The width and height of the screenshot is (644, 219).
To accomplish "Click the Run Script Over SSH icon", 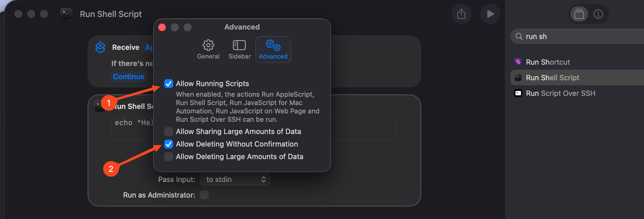I will (518, 93).
